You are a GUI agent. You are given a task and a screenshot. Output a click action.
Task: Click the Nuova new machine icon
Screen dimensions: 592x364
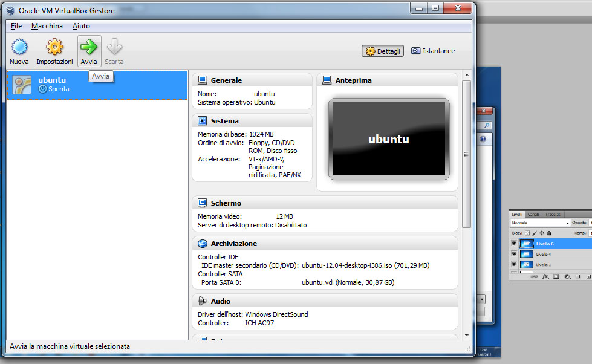tap(19, 47)
